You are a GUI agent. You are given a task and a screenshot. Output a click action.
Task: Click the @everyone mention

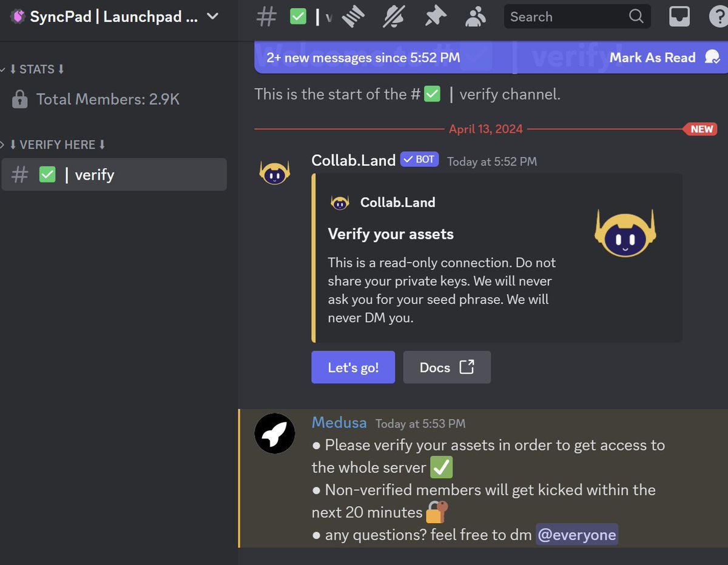[577, 535]
